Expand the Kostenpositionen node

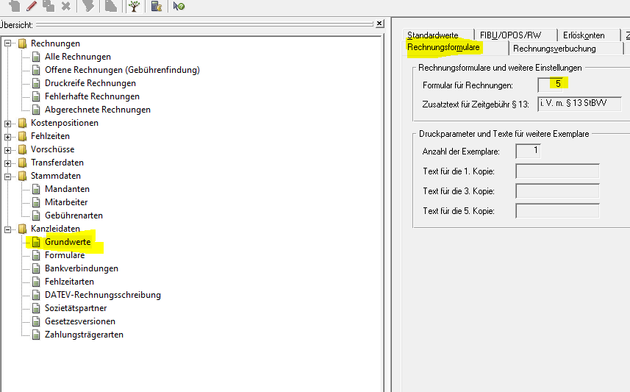pyautogui.click(x=8, y=123)
